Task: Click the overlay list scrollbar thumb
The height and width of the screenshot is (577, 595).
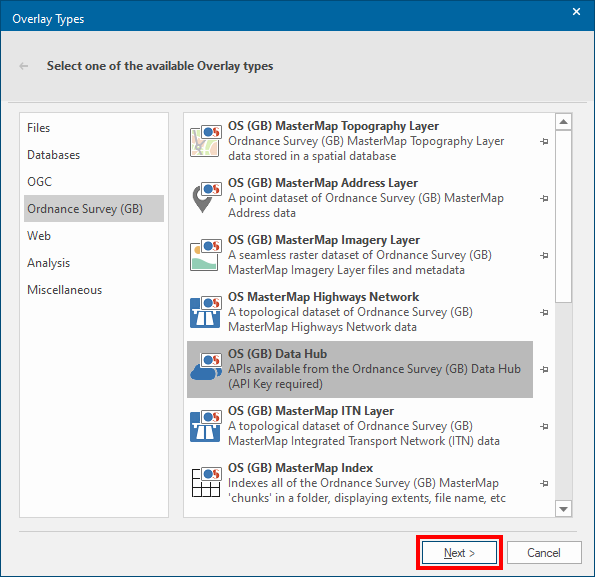Action: click(x=564, y=216)
